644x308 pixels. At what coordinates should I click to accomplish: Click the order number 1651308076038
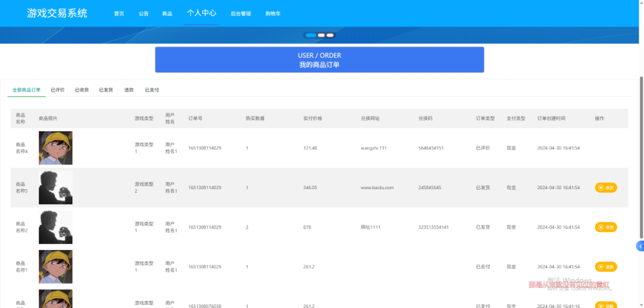[205, 306]
